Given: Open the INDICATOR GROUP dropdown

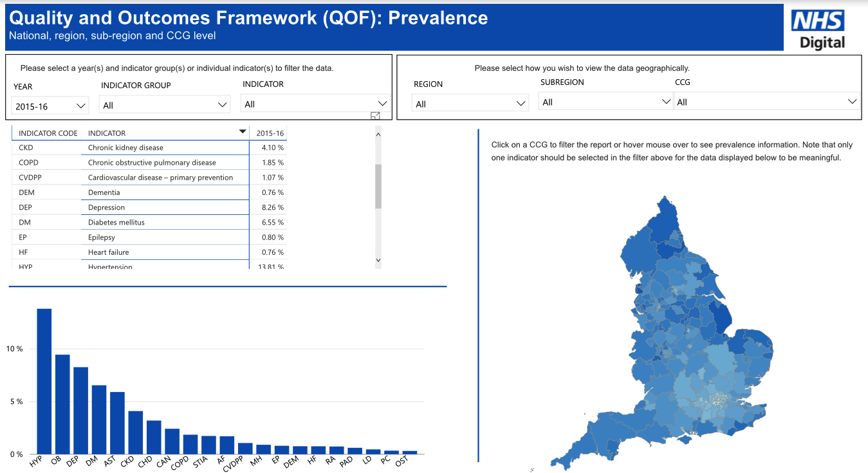Looking at the screenshot, I should [x=164, y=104].
